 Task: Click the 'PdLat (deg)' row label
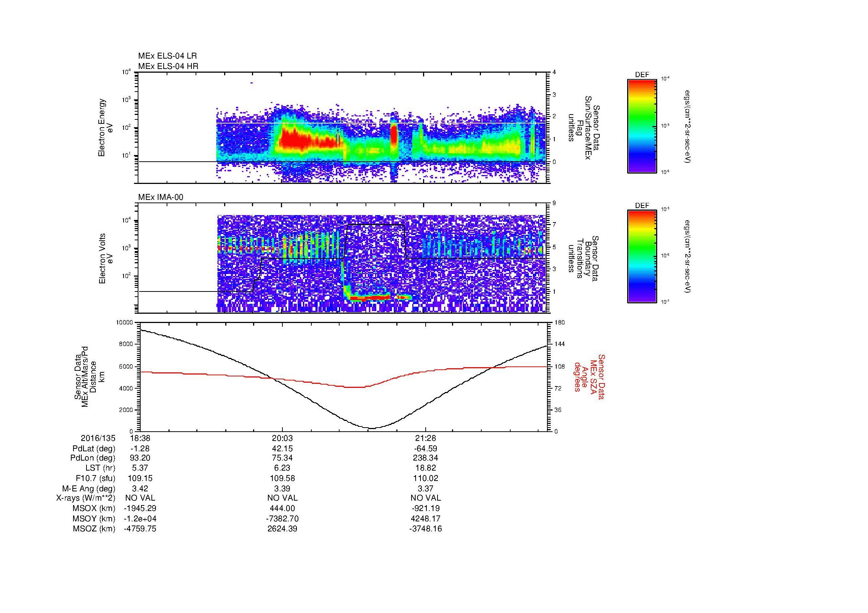[x=94, y=449]
